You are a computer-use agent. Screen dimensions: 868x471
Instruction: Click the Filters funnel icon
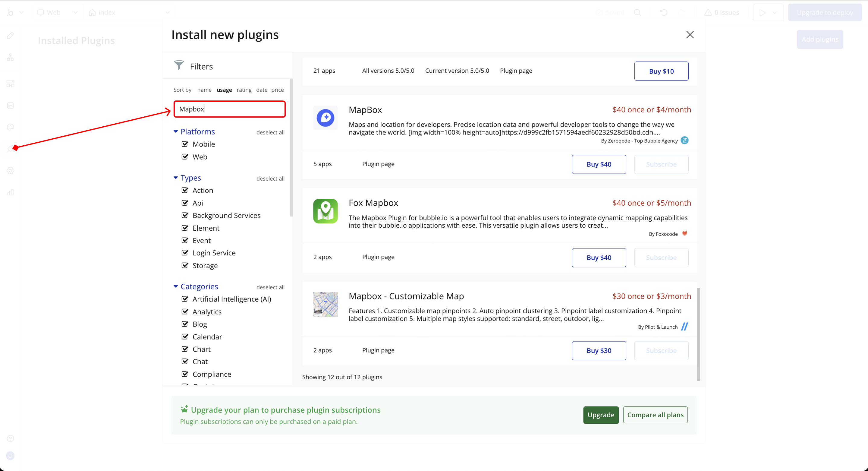(x=179, y=65)
